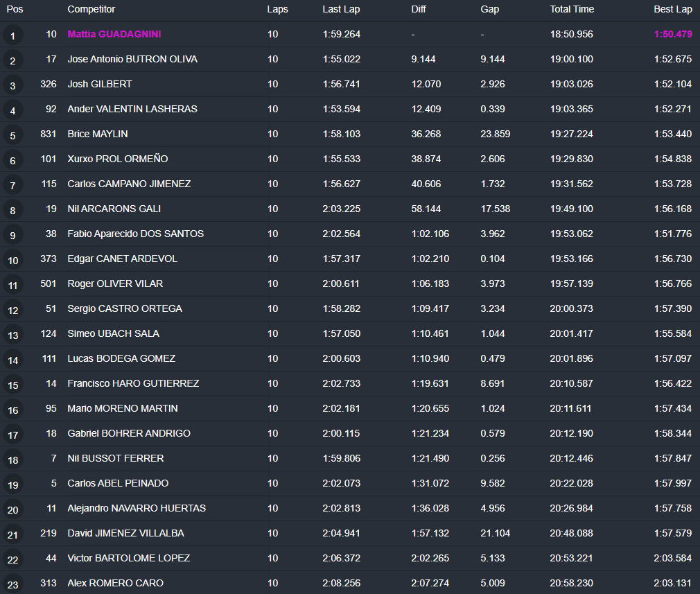Click Alex ROMERO CARO competitor name

click(x=115, y=583)
